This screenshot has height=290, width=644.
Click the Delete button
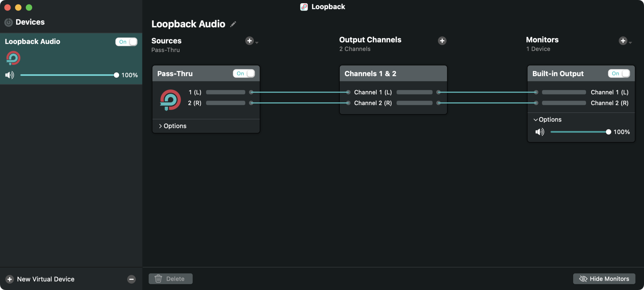tap(171, 279)
